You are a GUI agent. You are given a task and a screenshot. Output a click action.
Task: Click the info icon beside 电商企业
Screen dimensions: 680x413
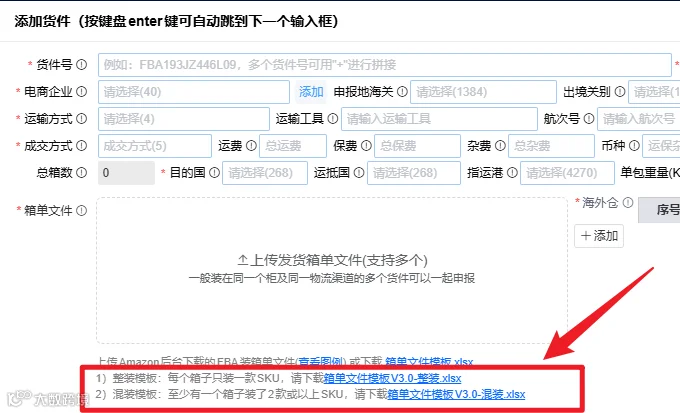tap(82, 92)
